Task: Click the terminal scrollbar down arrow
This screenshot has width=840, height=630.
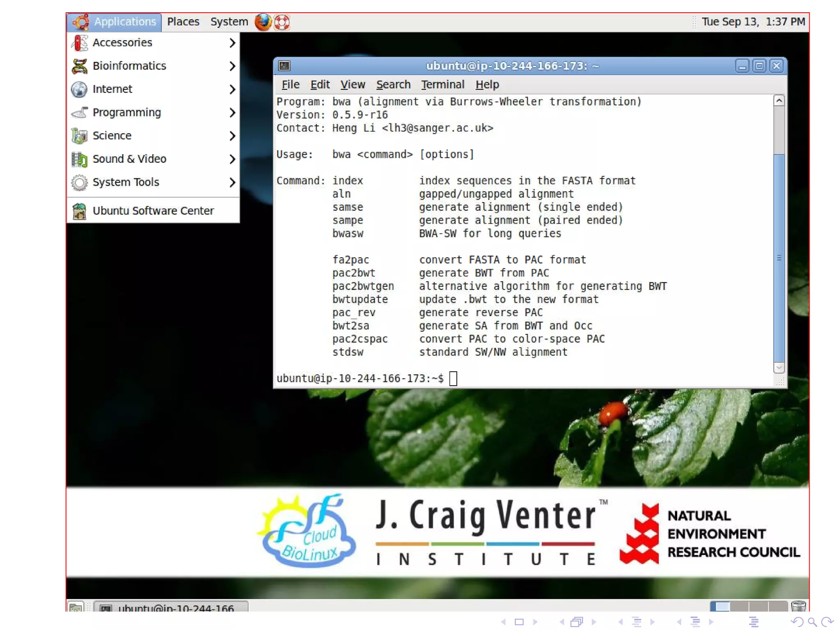Action: (779, 367)
